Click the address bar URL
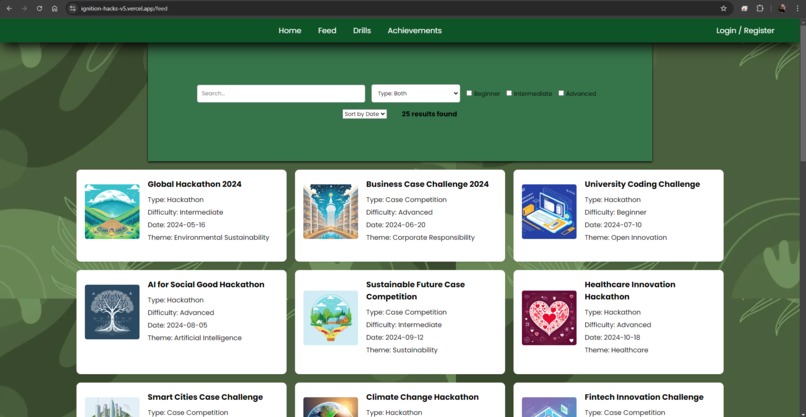806x417 pixels. point(124,9)
